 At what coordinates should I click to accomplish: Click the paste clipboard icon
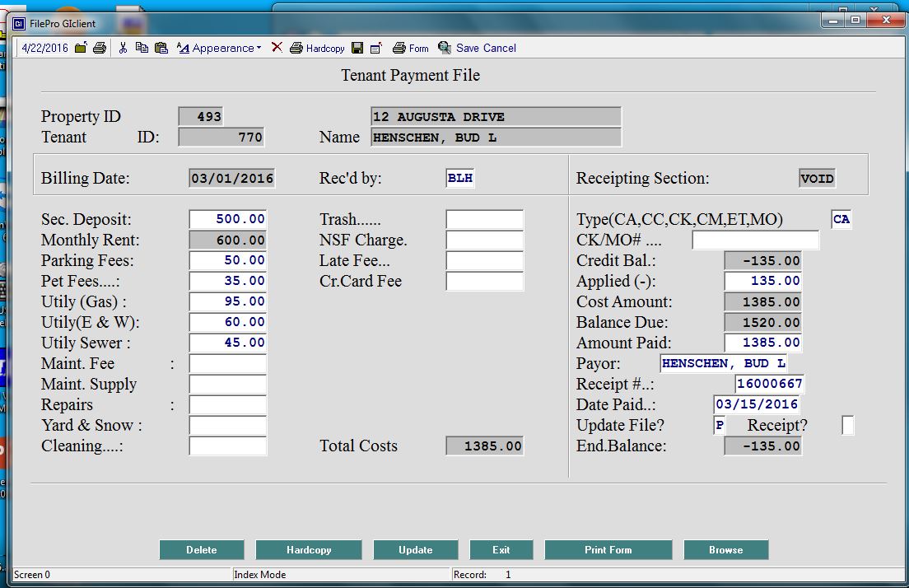161,48
